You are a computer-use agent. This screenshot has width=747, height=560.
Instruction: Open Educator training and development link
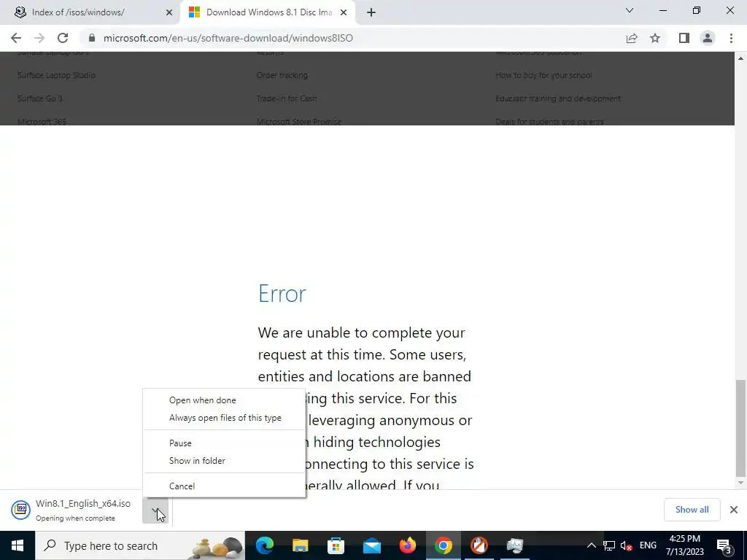[x=558, y=98]
